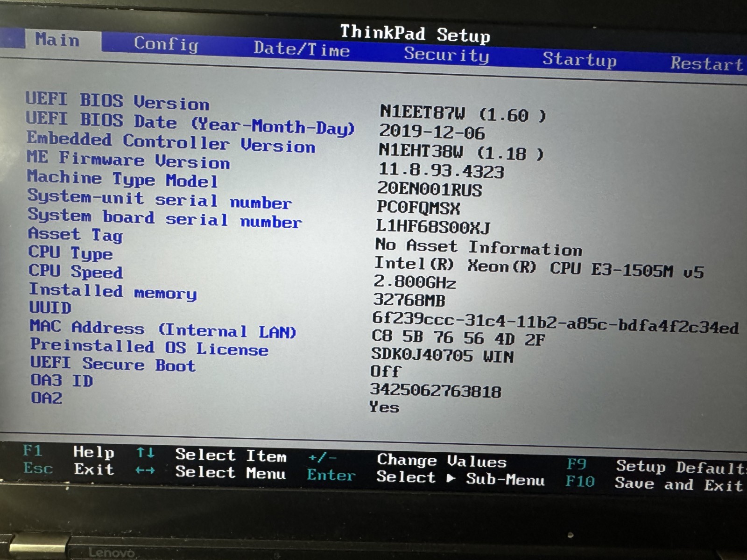Select controller value N1EHT38W (1.18)
This screenshot has width=747, height=560.
coord(461,152)
